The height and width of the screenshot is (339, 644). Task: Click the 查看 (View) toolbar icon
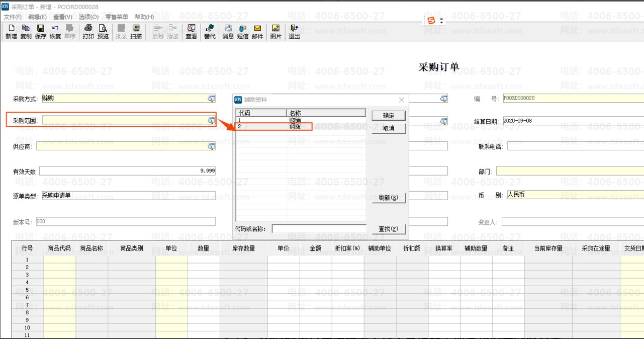coord(191,32)
